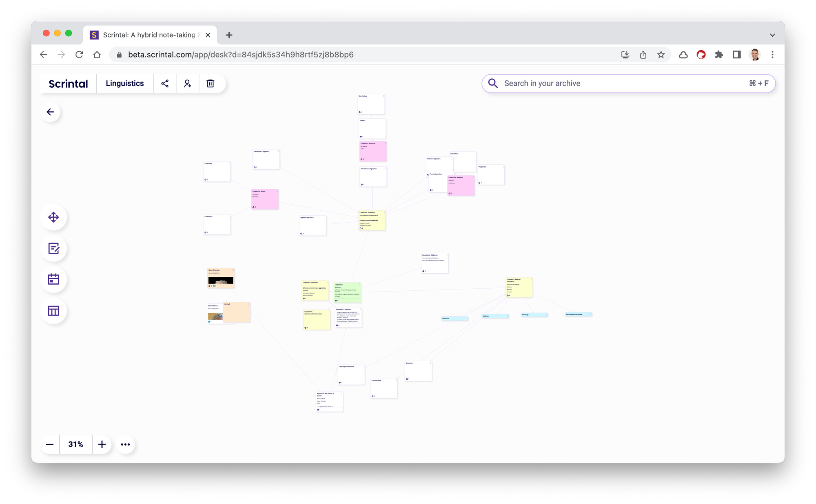Click the 31% zoom level control
816x504 pixels.
pyautogui.click(x=75, y=444)
